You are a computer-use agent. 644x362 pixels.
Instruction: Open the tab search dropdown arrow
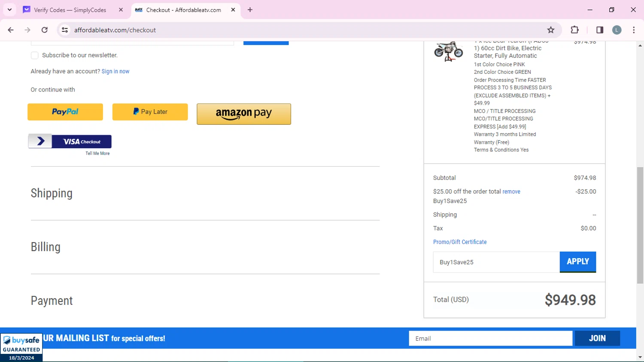[x=9, y=9]
